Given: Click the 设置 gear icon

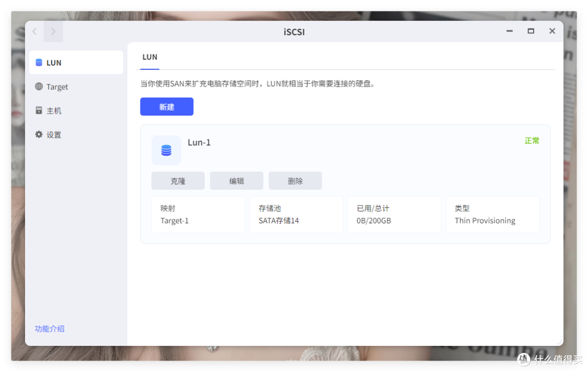Looking at the screenshot, I should point(39,134).
